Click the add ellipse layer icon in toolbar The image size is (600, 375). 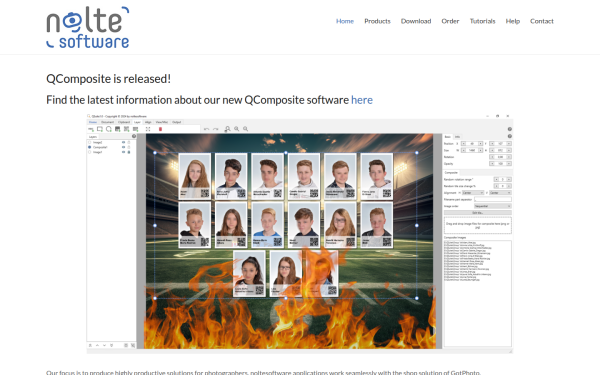tap(109, 129)
